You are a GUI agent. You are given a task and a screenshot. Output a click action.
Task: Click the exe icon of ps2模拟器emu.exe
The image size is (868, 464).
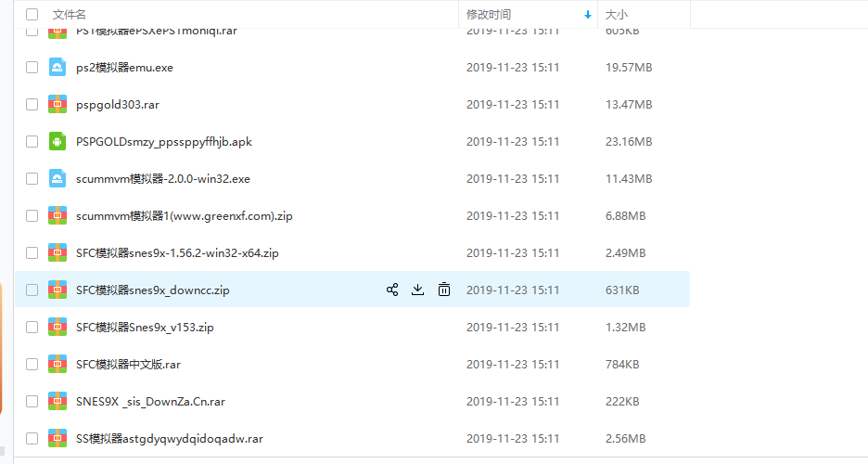point(57,67)
